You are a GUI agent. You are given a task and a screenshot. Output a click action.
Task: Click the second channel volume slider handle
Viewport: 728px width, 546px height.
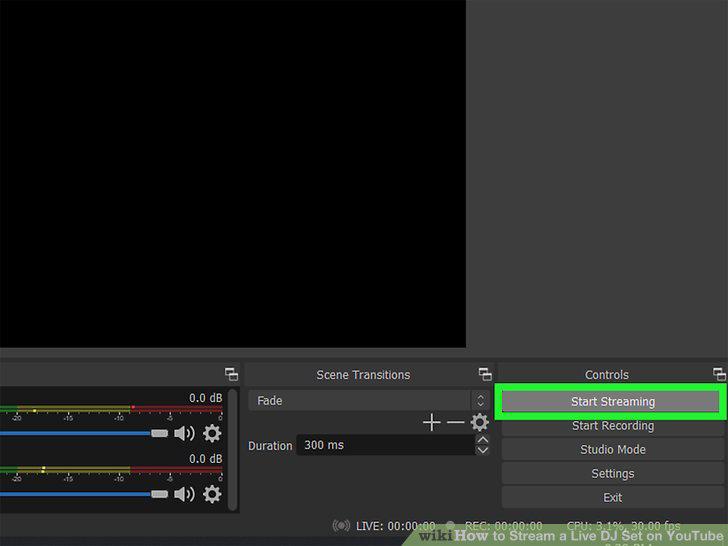(x=159, y=494)
